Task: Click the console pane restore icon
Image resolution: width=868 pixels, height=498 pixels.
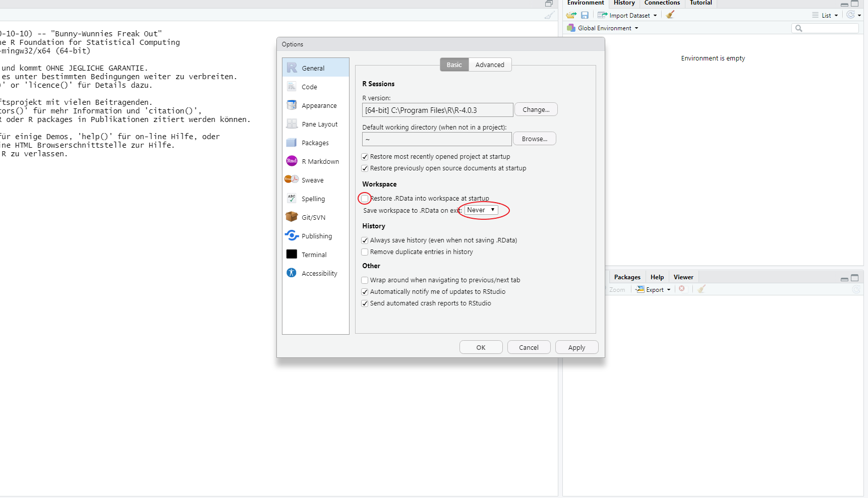Action: [549, 4]
